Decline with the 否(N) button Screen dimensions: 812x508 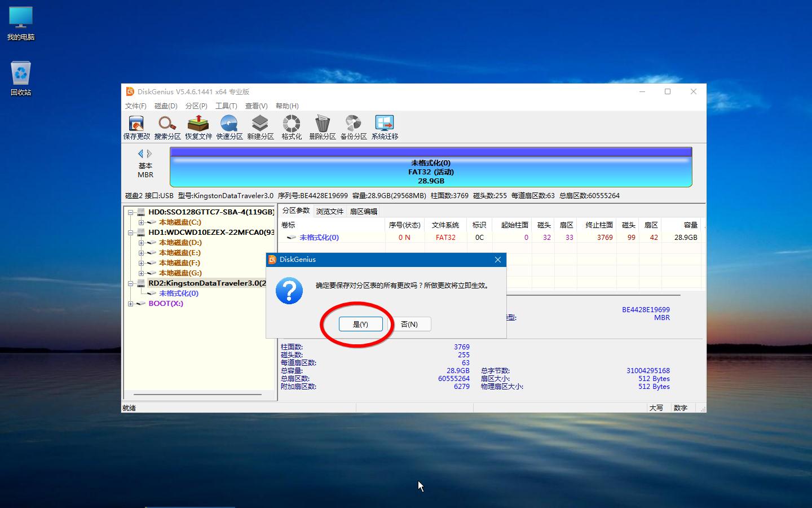409,324
